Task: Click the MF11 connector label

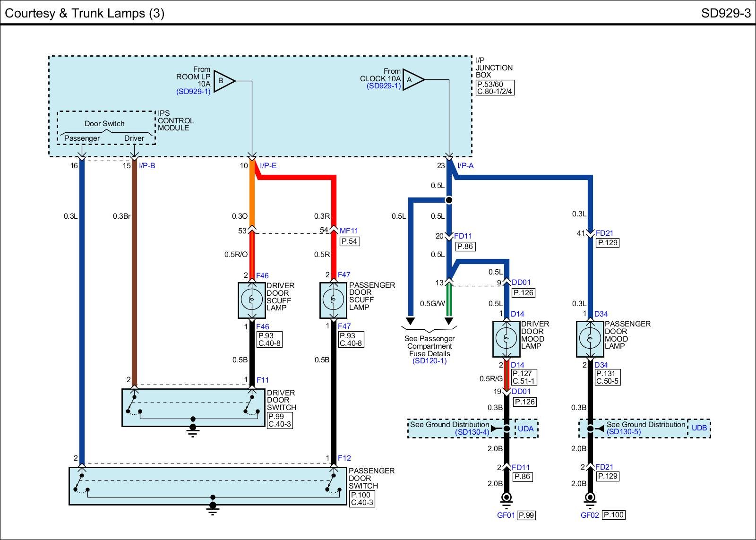Action: click(x=349, y=231)
